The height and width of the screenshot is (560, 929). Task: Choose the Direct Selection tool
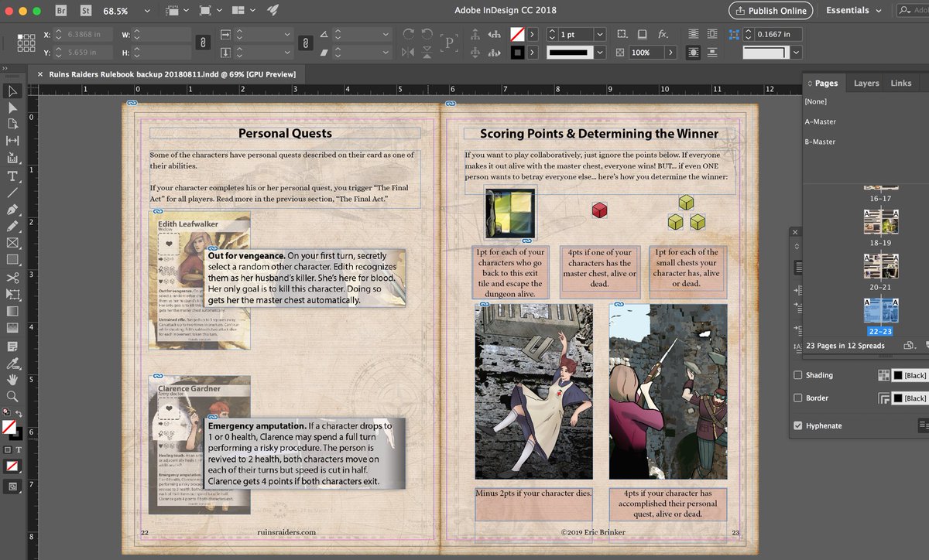[12, 108]
